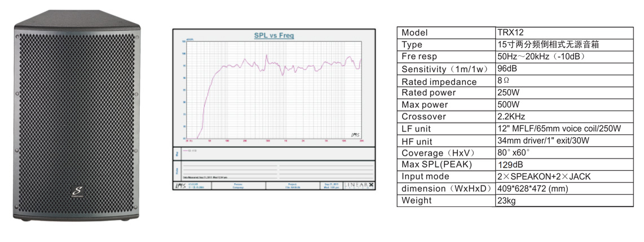Select the LF unit specification value
Viewport: 644px width, 242px height.
coord(558,129)
